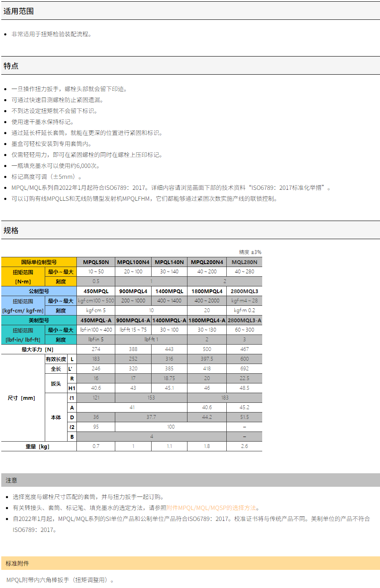This screenshot has height=588, width=380.
Task: Click the 2800MQL3 model cell
Action: pos(244,291)
